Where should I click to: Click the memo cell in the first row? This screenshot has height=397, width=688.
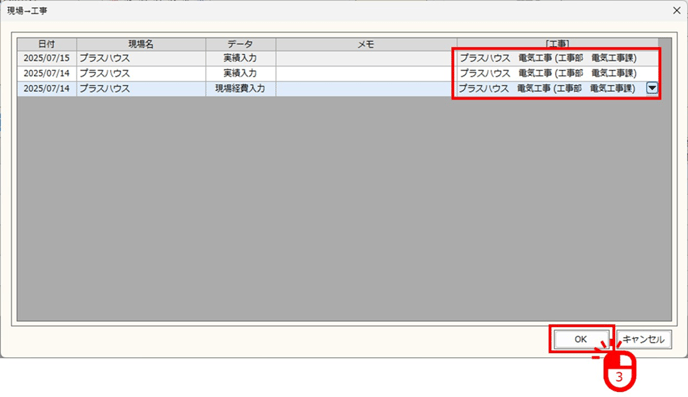click(x=366, y=58)
